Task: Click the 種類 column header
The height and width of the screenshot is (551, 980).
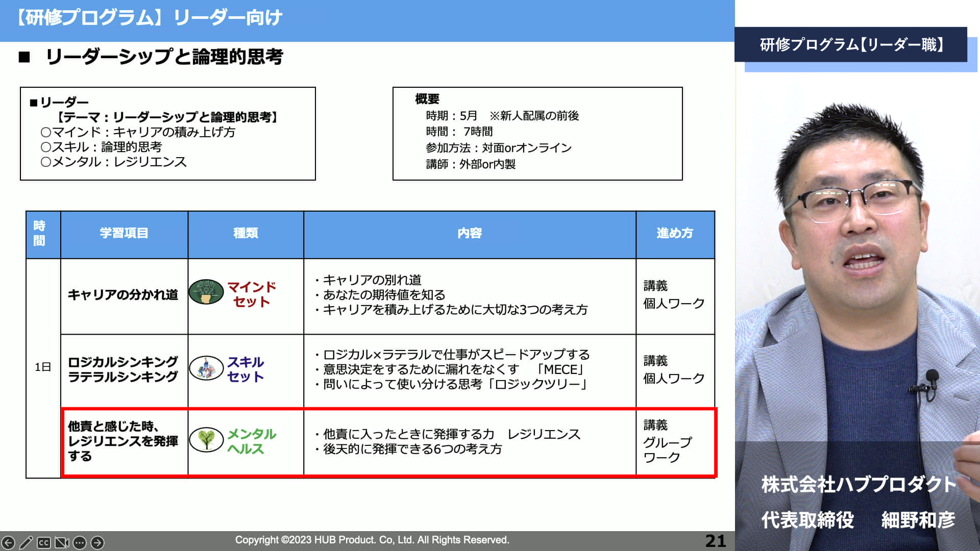Action: pyautogui.click(x=246, y=233)
